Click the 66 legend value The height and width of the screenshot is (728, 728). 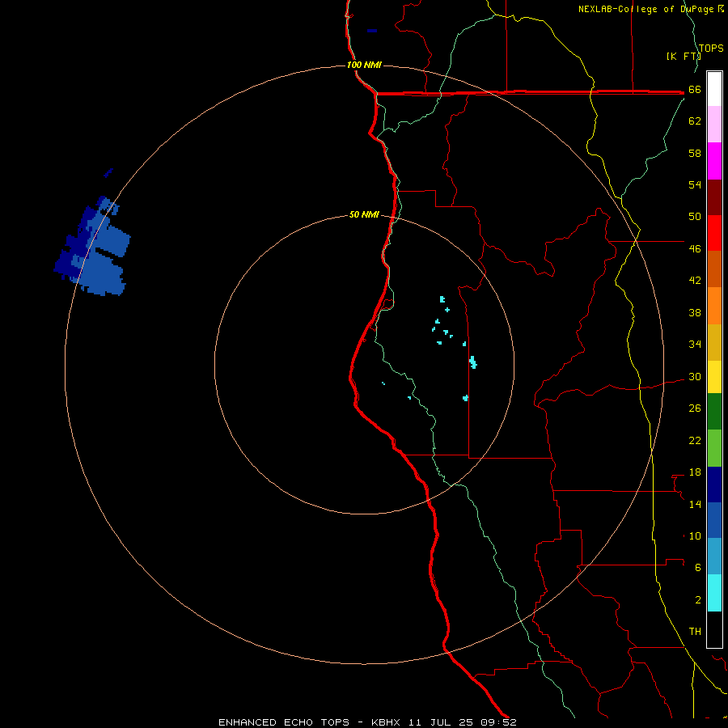pos(695,89)
